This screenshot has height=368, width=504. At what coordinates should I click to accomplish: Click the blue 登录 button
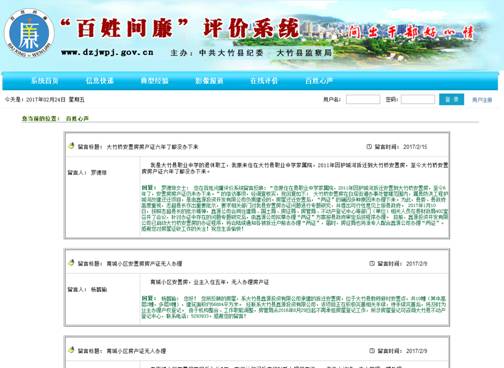point(451,99)
